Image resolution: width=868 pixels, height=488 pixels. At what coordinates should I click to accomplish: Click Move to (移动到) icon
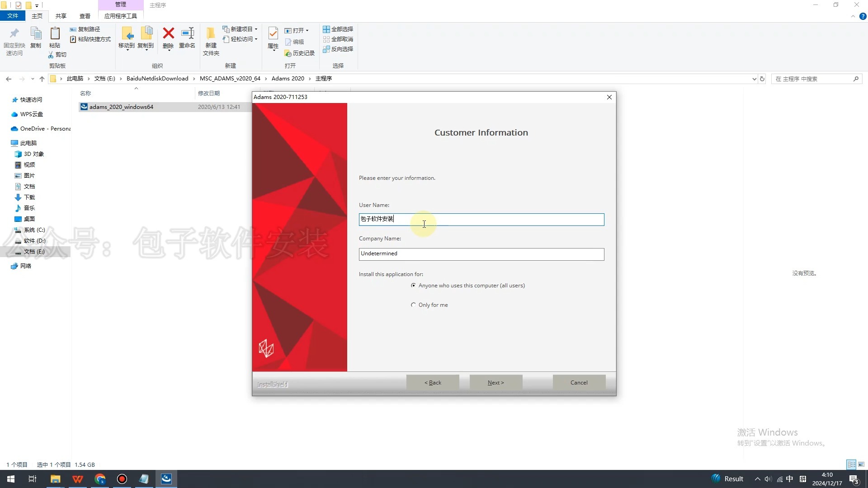click(127, 34)
